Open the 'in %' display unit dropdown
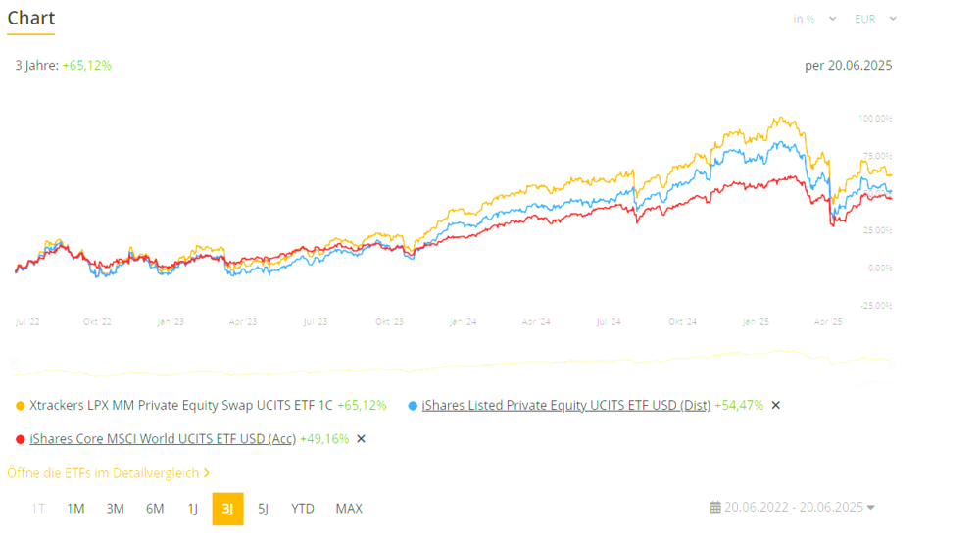Viewport: 980px width, 538px height. (814, 19)
